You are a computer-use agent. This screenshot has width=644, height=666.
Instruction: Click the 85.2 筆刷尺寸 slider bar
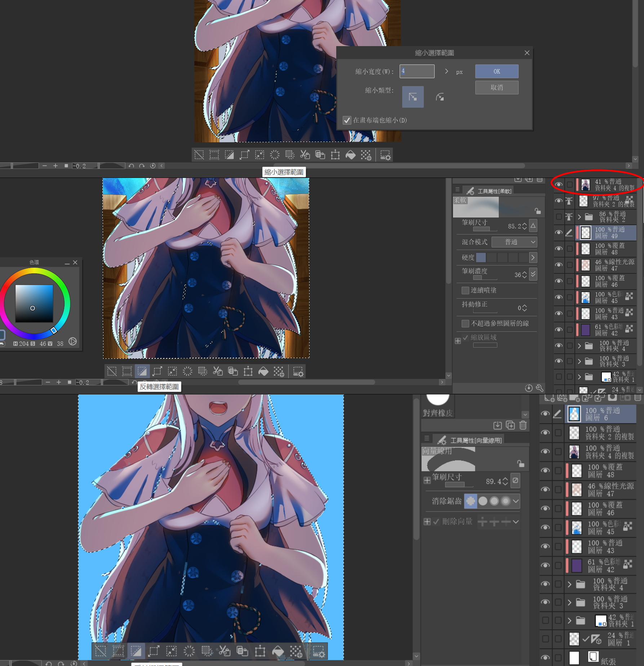tap(485, 229)
